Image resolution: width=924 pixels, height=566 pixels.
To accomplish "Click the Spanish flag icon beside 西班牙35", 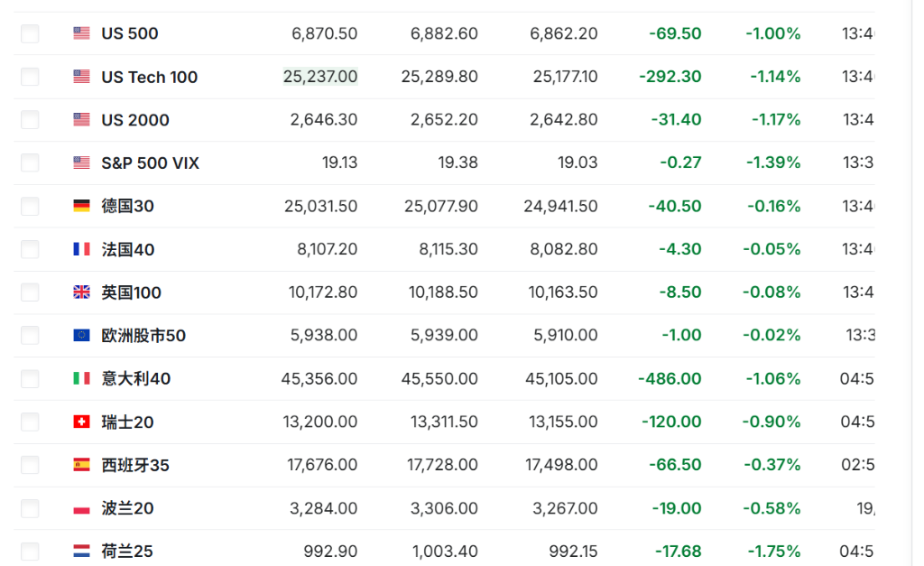I will pyautogui.click(x=81, y=465).
